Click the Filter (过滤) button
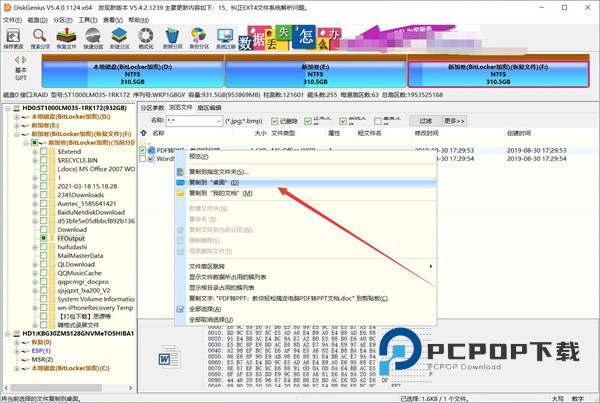This screenshot has height=403, width=600. pos(425,121)
